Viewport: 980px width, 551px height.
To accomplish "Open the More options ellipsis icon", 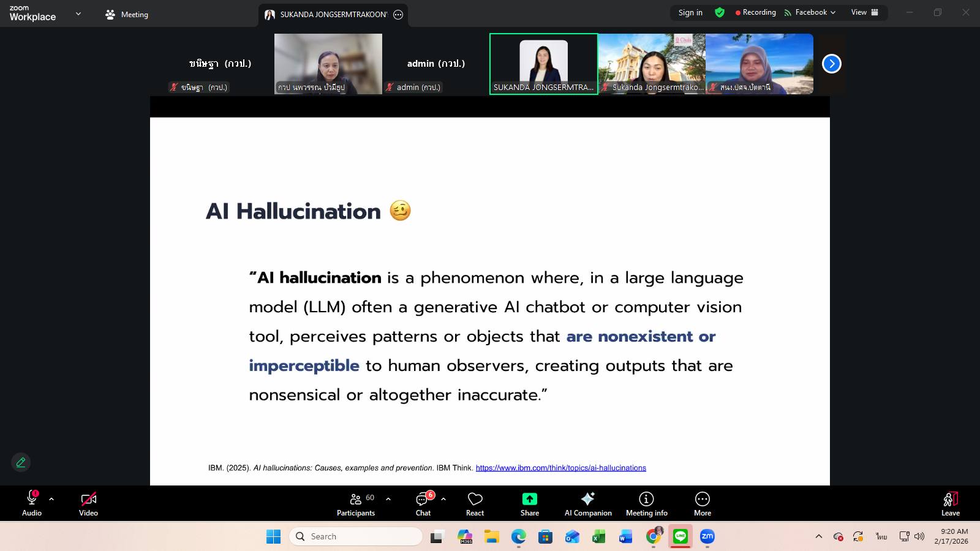I will 702,499.
